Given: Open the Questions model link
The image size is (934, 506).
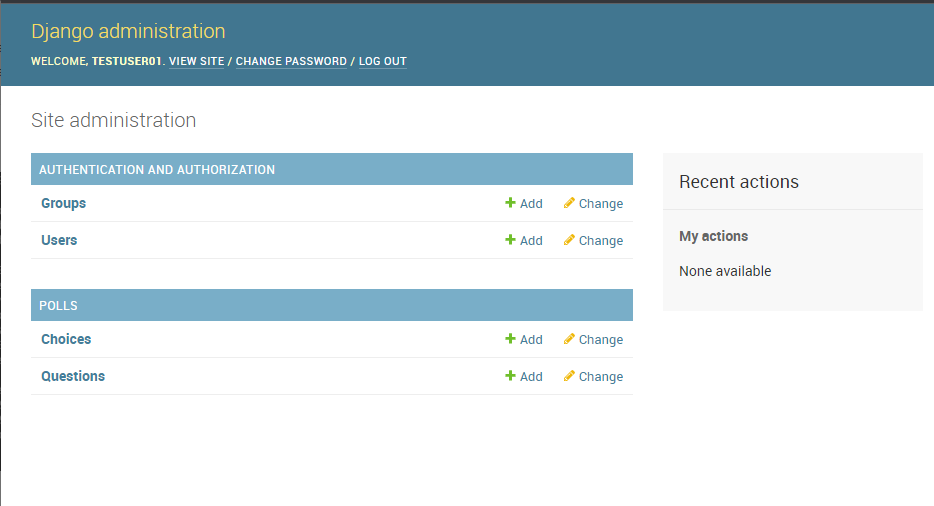Looking at the screenshot, I should [73, 376].
